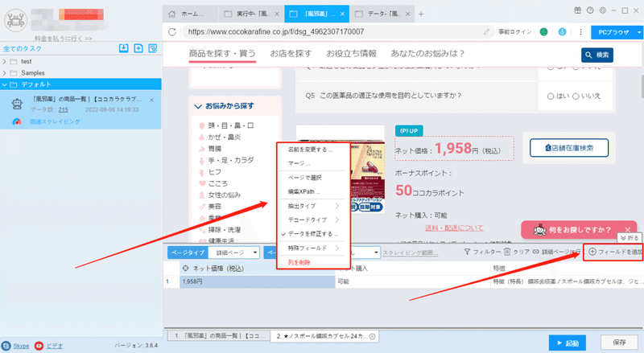Click the スクレイピング範囲 field
This screenshot has width=644, height=353.
point(411,252)
